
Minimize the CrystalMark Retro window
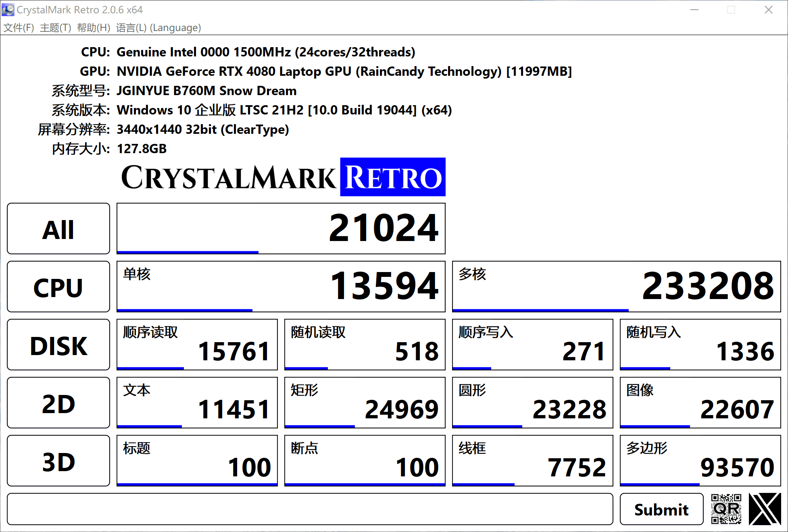694,10
